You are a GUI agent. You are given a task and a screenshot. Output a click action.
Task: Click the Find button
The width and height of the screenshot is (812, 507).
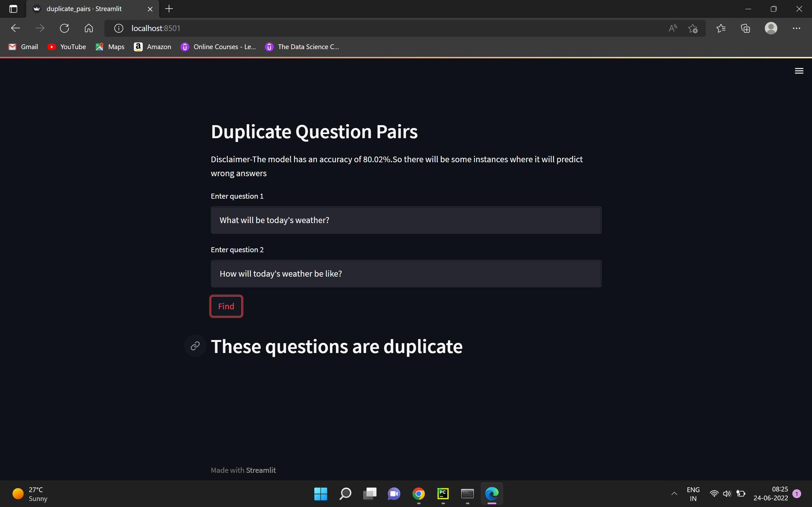tap(226, 306)
